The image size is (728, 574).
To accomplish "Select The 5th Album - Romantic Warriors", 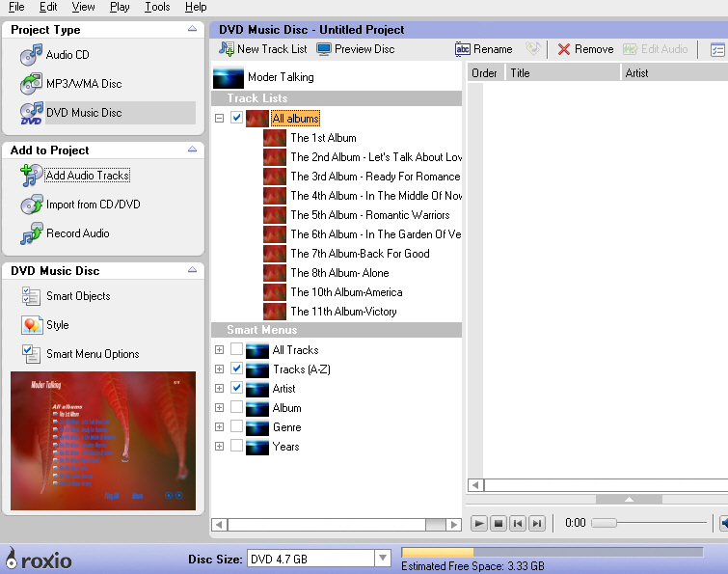I will pyautogui.click(x=370, y=215).
